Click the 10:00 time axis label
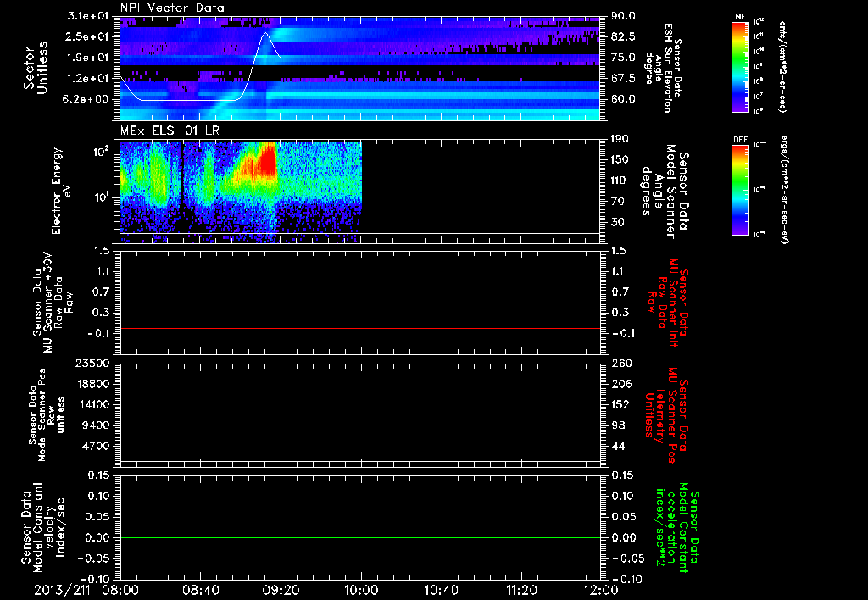The image size is (868, 600). coord(361,590)
